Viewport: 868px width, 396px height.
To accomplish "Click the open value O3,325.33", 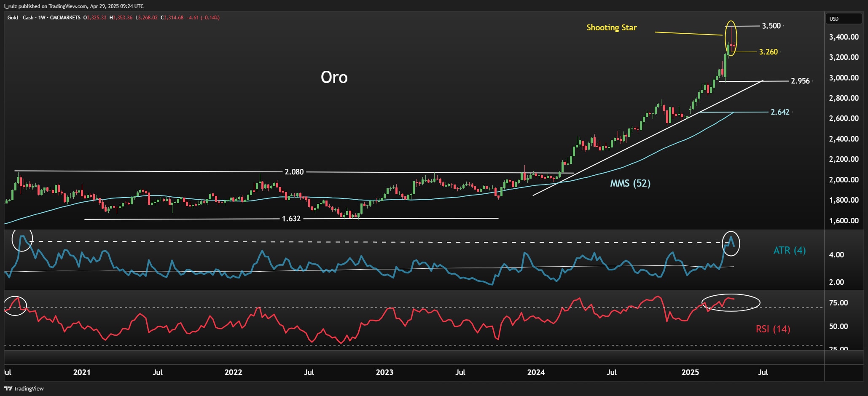I will pos(95,18).
